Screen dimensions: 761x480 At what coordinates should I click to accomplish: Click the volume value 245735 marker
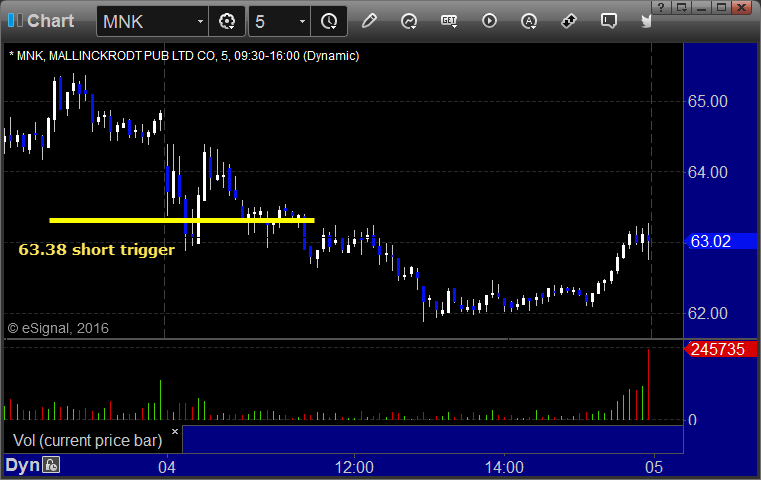click(x=720, y=349)
